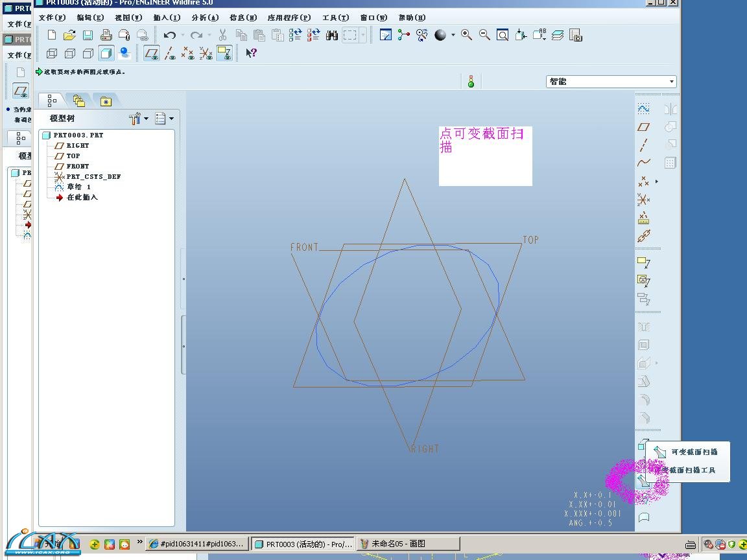
Task: Toggle datum axes display
Action: (170, 53)
